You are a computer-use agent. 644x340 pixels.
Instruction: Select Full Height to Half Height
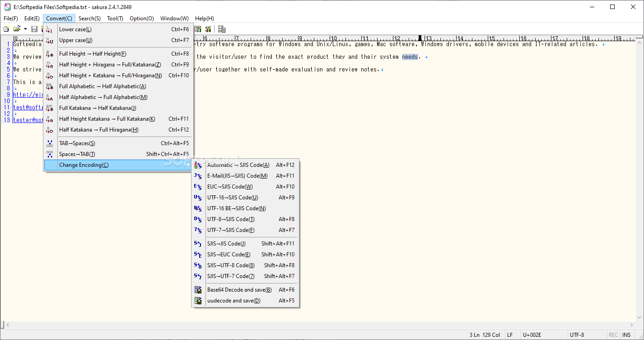(x=118, y=54)
